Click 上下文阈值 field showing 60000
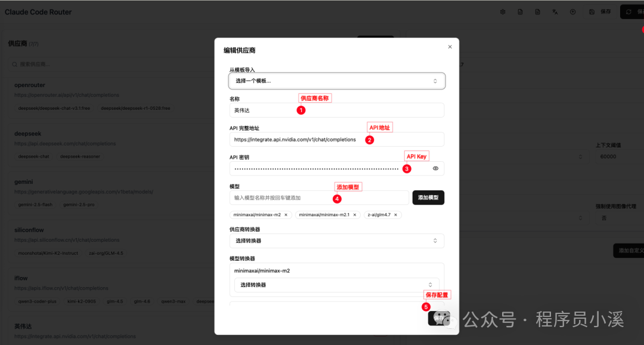Screen dimensions: 644x345 click(x=620, y=156)
